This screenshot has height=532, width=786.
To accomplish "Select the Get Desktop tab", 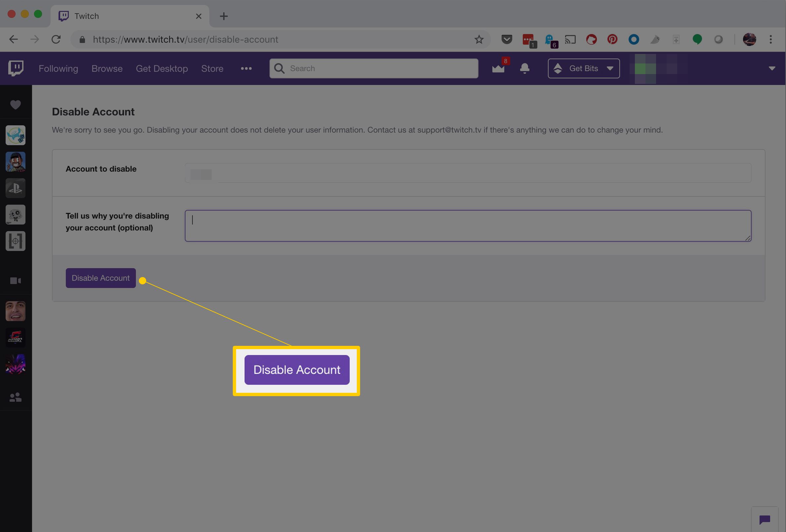I will (161, 68).
